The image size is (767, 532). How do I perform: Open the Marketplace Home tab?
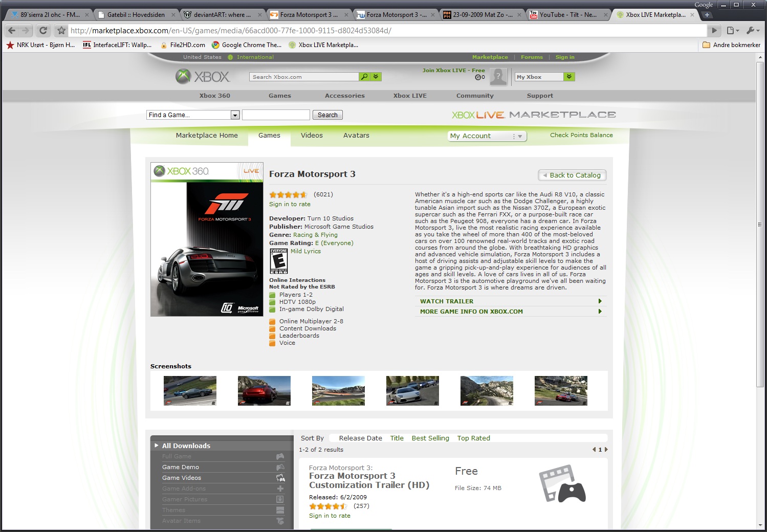click(x=207, y=136)
